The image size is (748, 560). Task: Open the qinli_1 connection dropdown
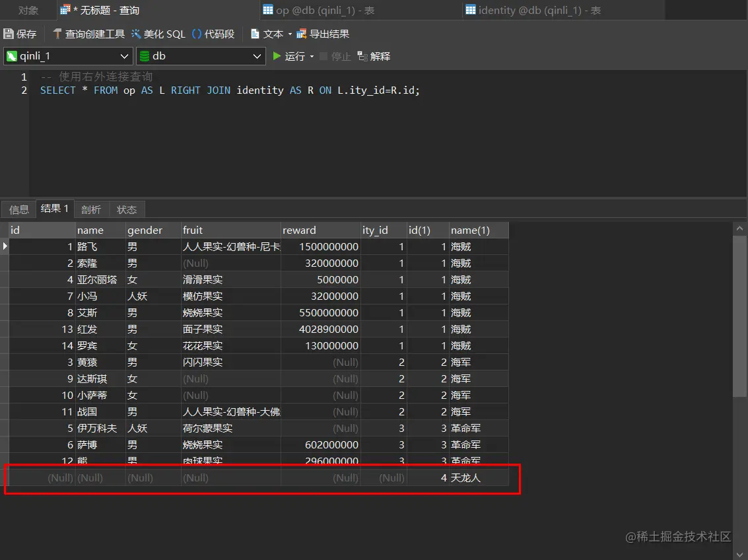[68, 56]
